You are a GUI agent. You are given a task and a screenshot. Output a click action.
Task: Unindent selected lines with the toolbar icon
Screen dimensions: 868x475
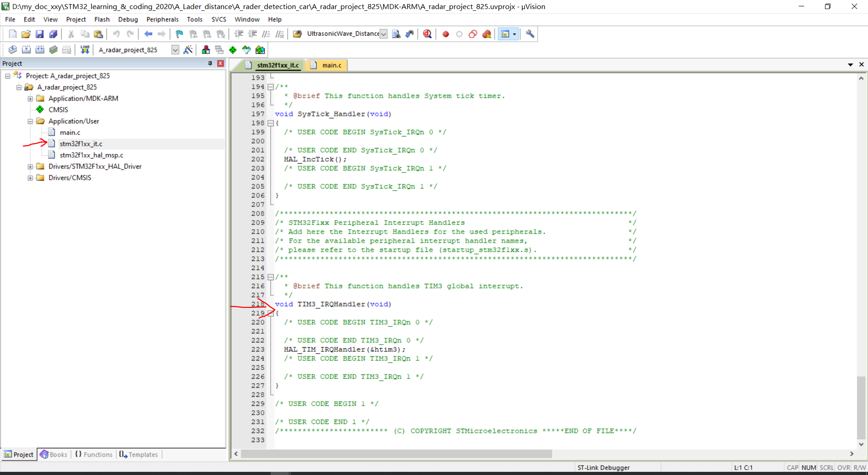coord(253,34)
